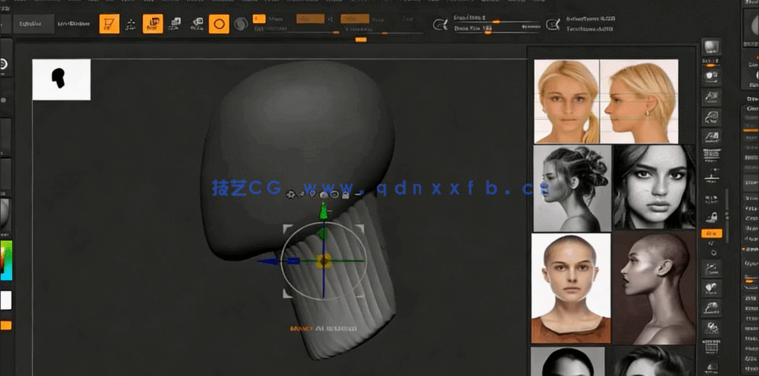
Task: Click the white color swatch
Action: [x=5, y=300]
